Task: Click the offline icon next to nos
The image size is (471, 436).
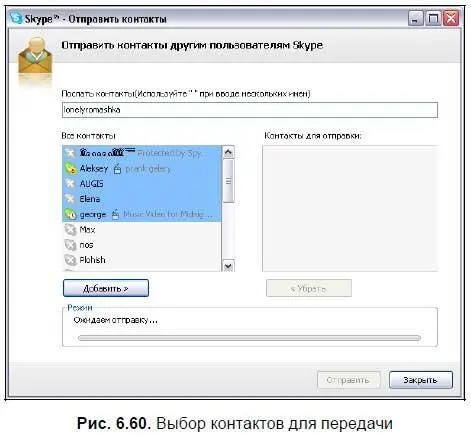Action: click(70, 245)
